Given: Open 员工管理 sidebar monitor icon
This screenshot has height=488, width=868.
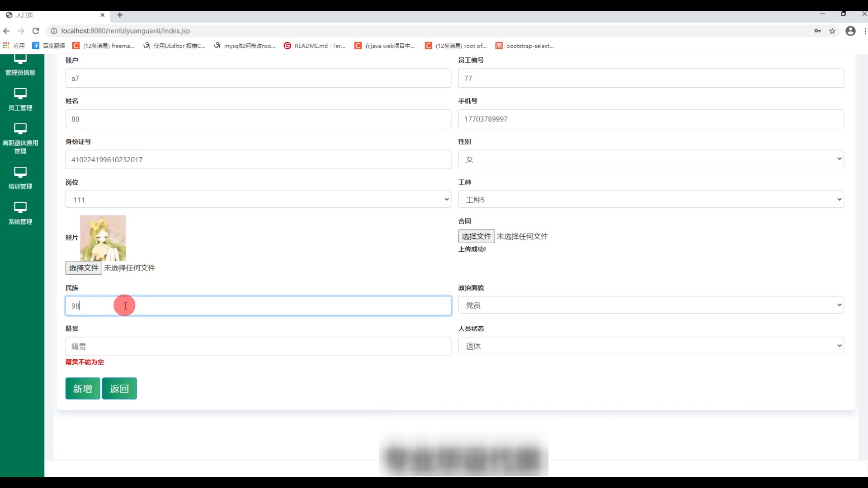Looking at the screenshot, I should pos(20,94).
